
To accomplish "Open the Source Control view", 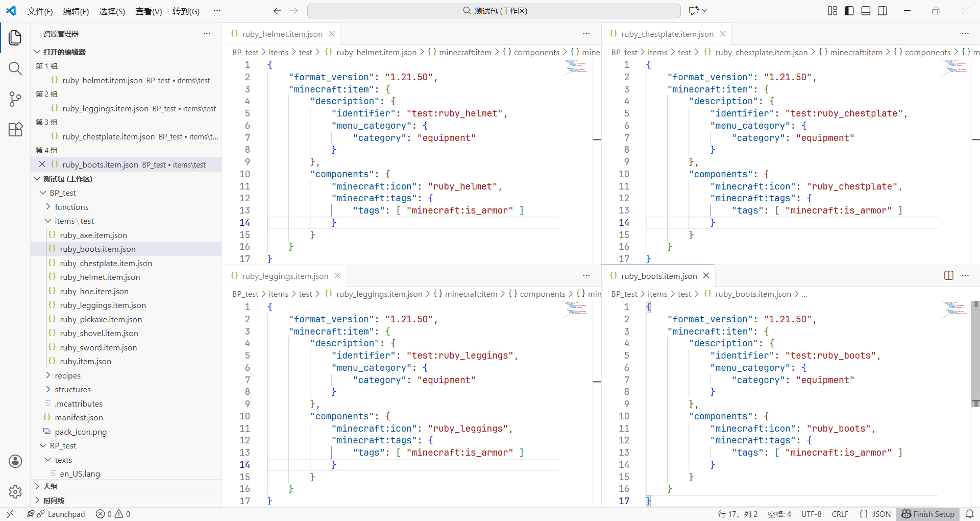I will coord(15,99).
